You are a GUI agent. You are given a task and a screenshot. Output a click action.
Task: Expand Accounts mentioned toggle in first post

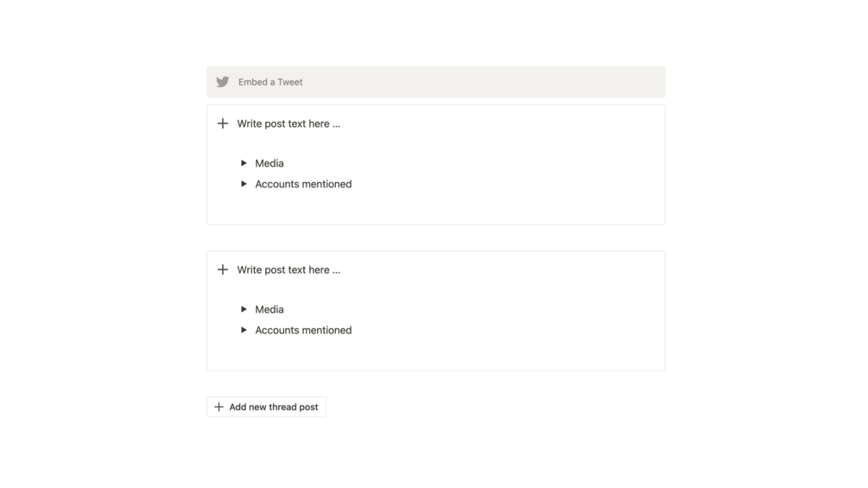click(x=244, y=184)
